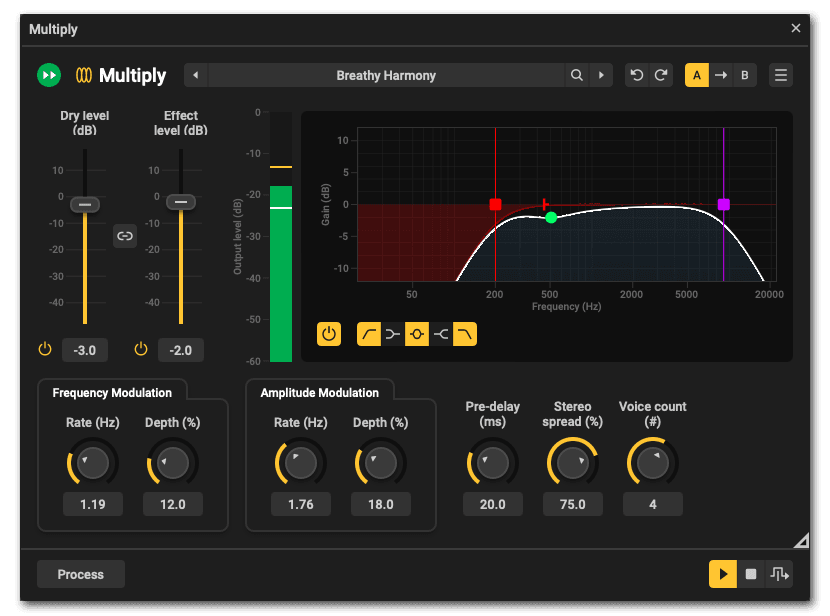Image resolution: width=830 pixels, height=616 pixels.
Task: Click the realtime preview waveform icon
Action: (x=779, y=574)
